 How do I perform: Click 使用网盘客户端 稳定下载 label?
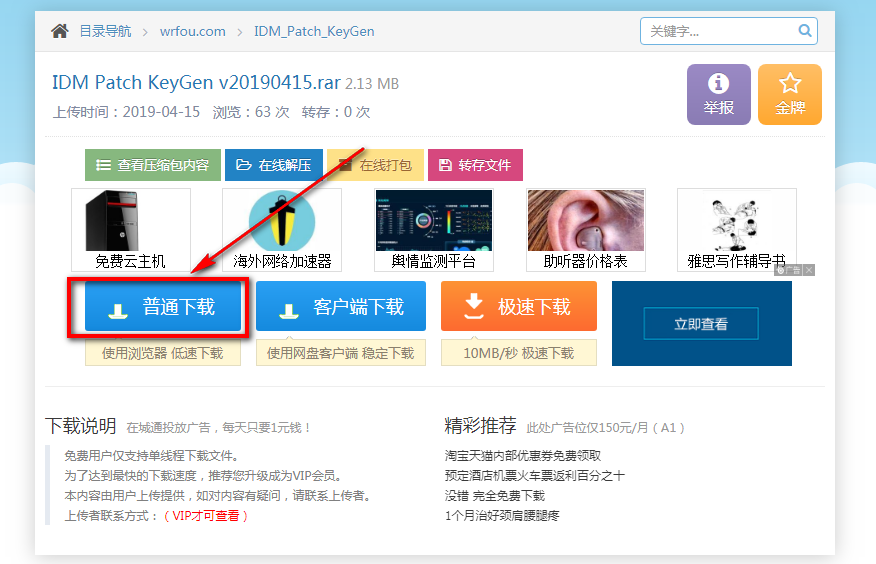341,353
